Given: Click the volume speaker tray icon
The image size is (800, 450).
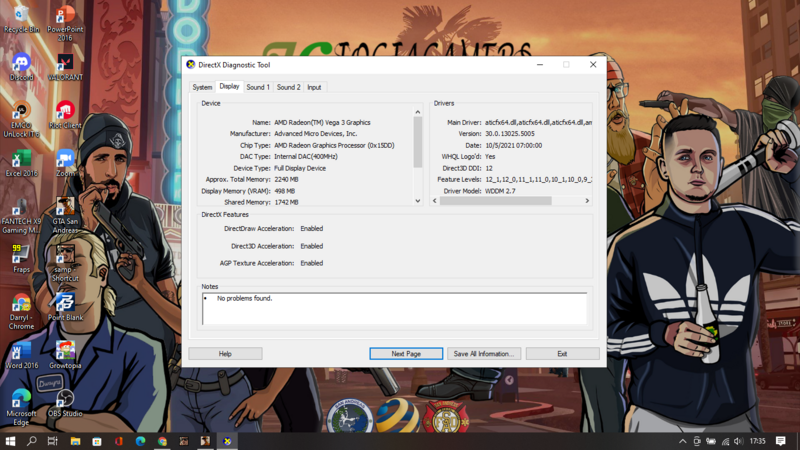Looking at the screenshot, I should [x=739, y=441].
